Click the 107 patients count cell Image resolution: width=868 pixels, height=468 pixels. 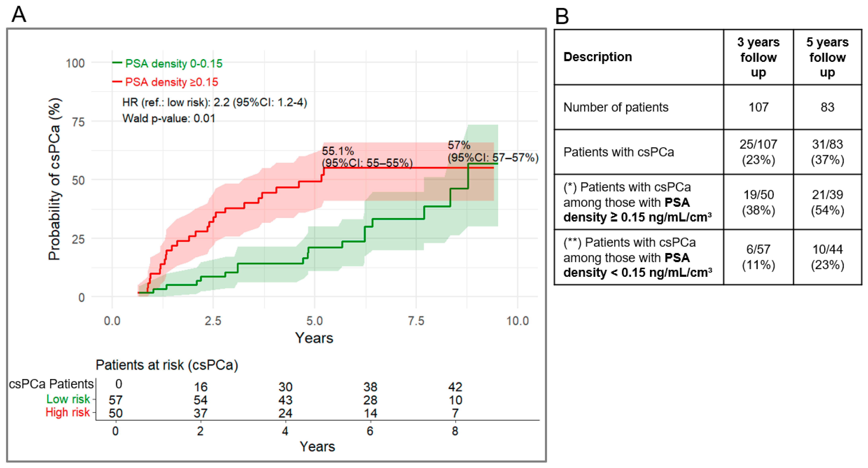point(758,107)
